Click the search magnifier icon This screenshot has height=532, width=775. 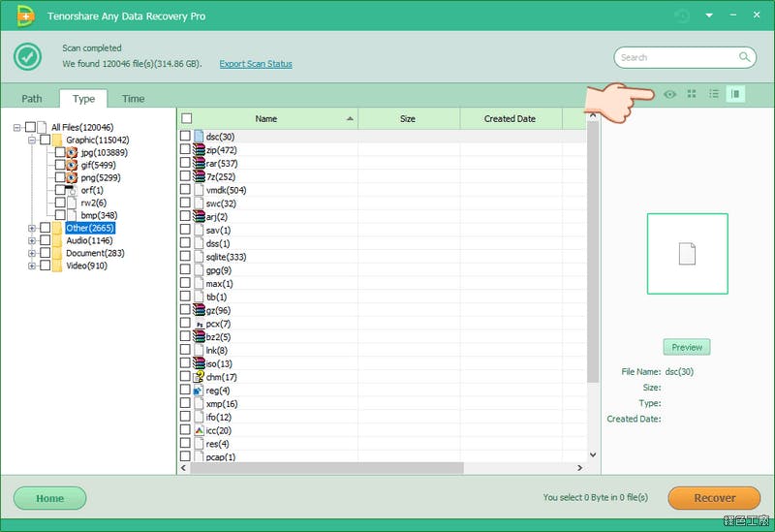(744, 57)
